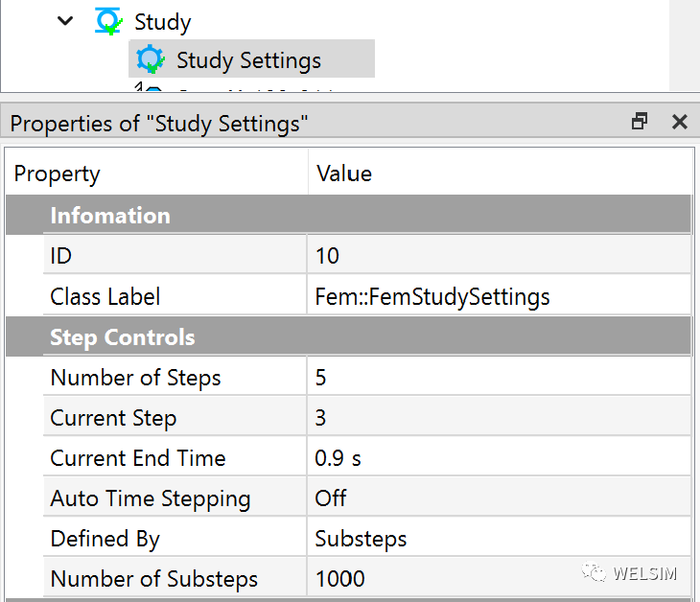Edit the Current End Time value 0.9 s

point(499,458)
